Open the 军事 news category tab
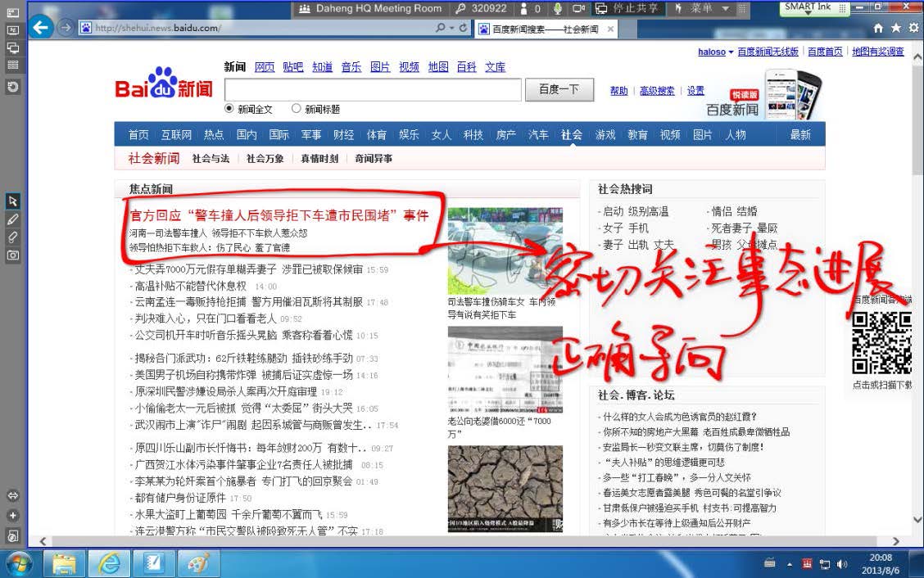This screenshot has height=578, width=924. pos(311,135)
